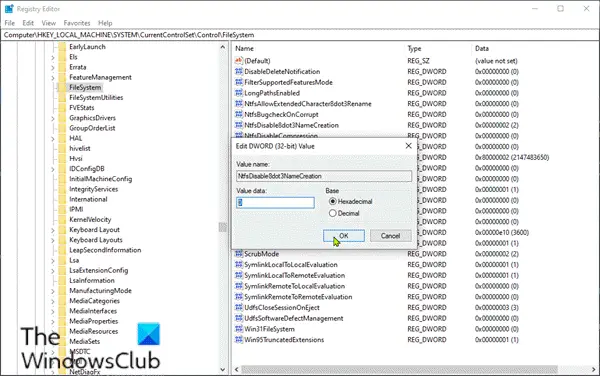The width and height of the screenshot is (600, 376).
Task: Open the Help menu
Action: click(x=105, y=23)
